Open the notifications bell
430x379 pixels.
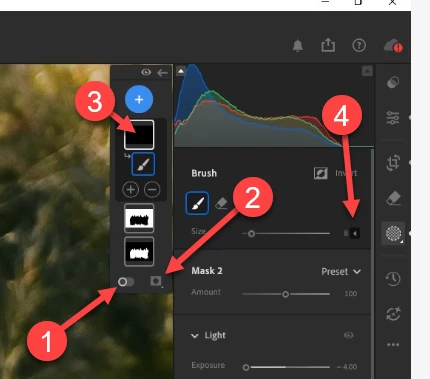(x=298, y=45)
